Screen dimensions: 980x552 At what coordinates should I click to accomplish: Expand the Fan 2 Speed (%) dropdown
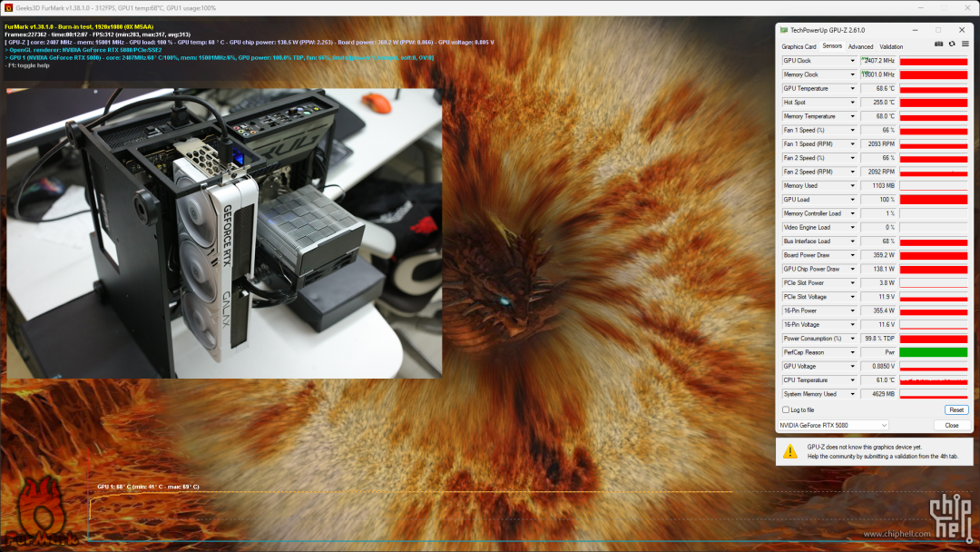(852, 158)
